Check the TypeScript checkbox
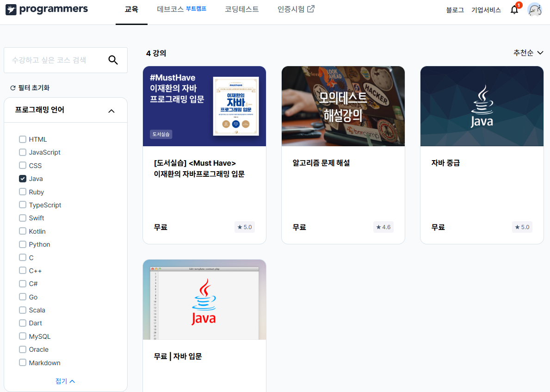Image resolution: width=550 pixels, height=392 pixels. pos(23,205)
